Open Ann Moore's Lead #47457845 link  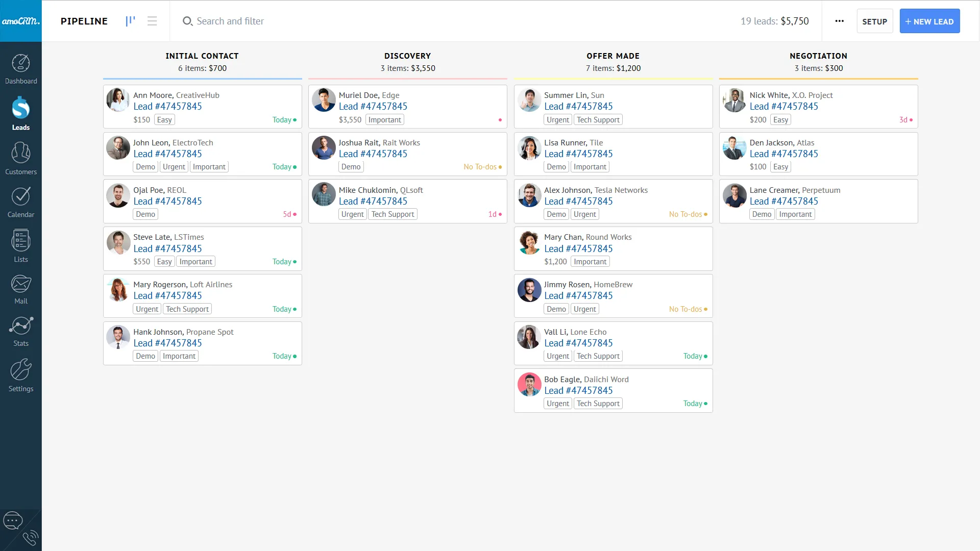[167, 106]
